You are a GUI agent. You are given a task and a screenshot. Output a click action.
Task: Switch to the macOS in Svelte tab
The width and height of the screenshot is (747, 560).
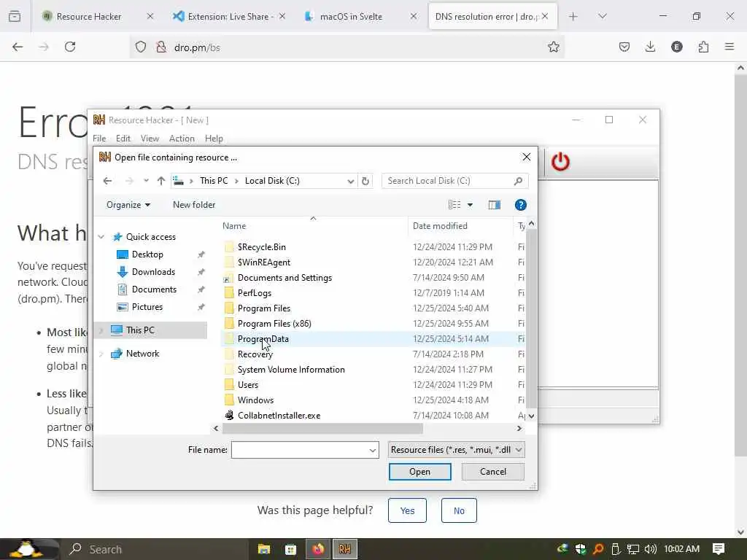[359, 16]
